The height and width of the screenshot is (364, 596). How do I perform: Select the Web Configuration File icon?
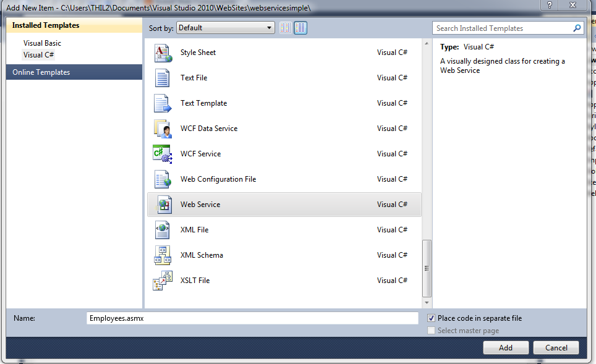pyautogui.click(x=162, y=180)
